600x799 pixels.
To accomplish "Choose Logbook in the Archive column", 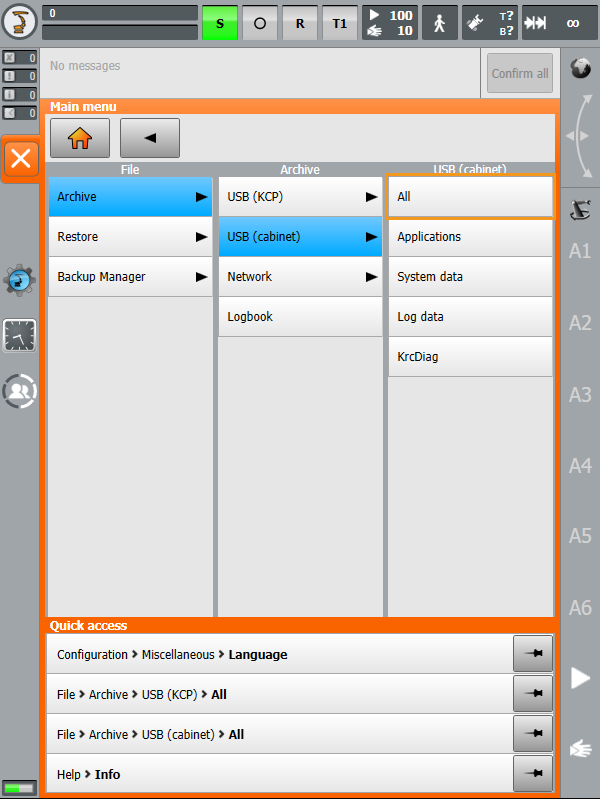I will (300, 316).
